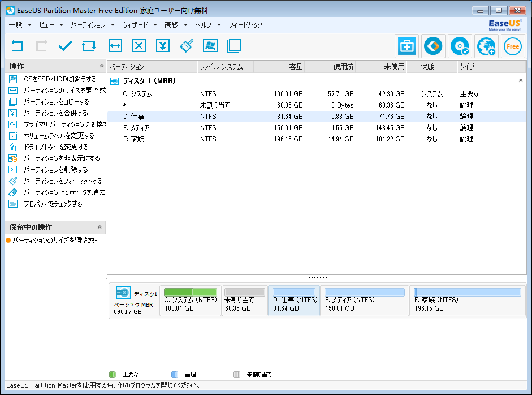Click the Undo toolbar icon
The width and height of the screenshot is (532, 395).
17,46
